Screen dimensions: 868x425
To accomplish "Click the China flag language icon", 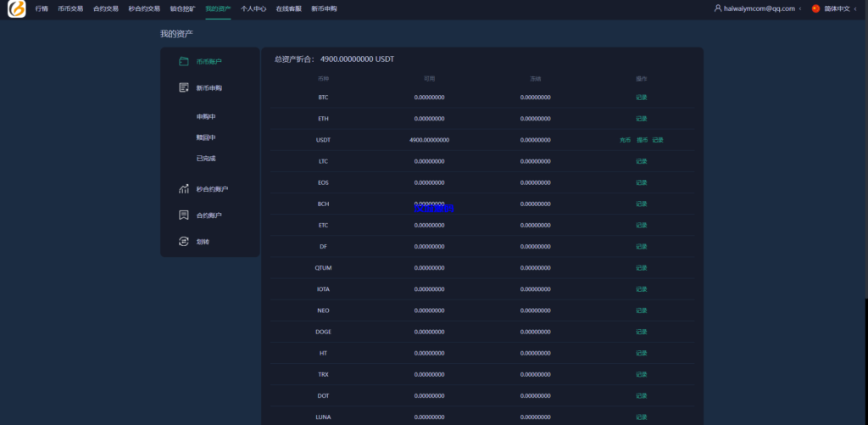I will pyautogui.click(x=815, y=8).
